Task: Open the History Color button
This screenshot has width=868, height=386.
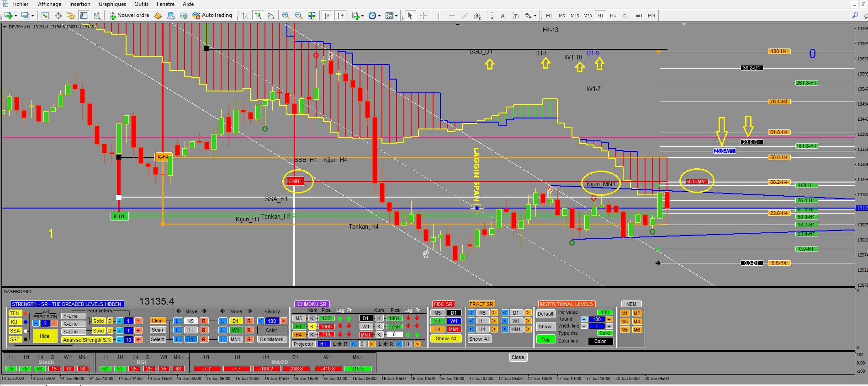Action: [272, 330]
